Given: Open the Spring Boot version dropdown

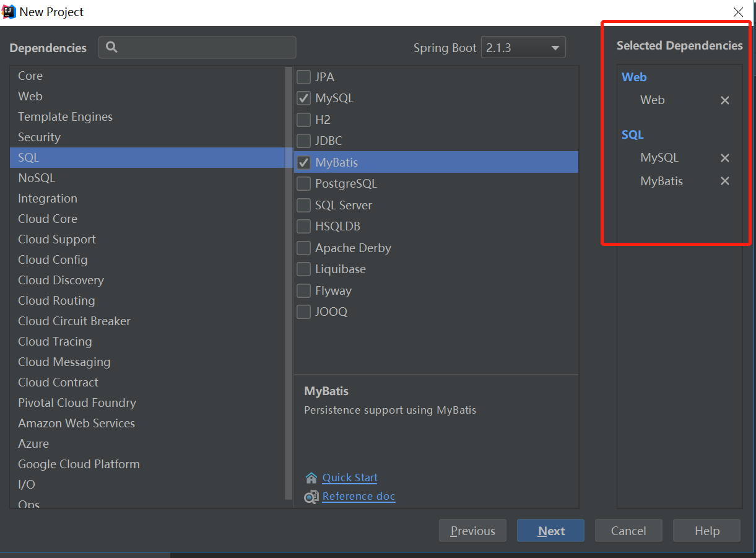Looking at the screenshot, I should coord(523,48).
